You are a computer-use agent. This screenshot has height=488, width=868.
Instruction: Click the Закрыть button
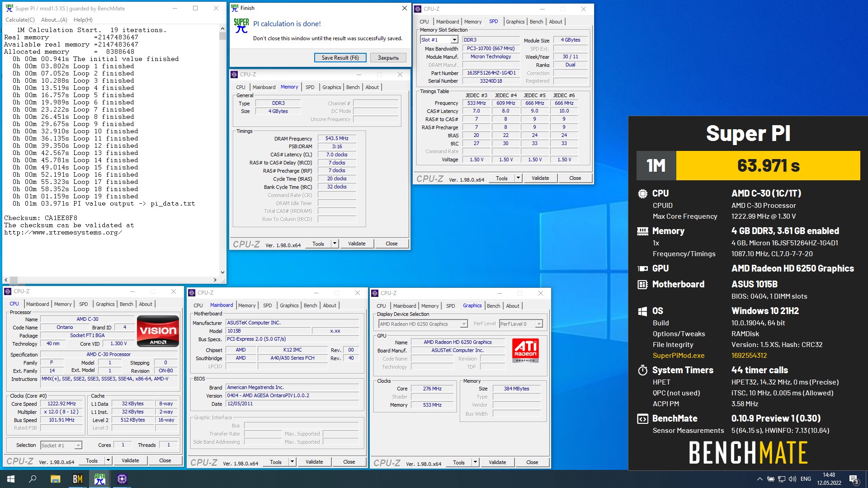tap(388, 58)
